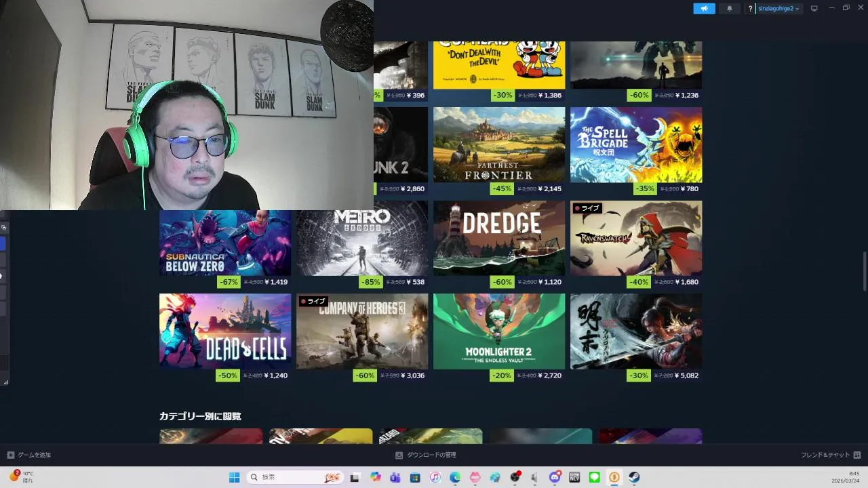Image resolution: width=868 pixels, height=488 pixels.
Task: Open the Metro Exodus game card
Action: point(362,243)
